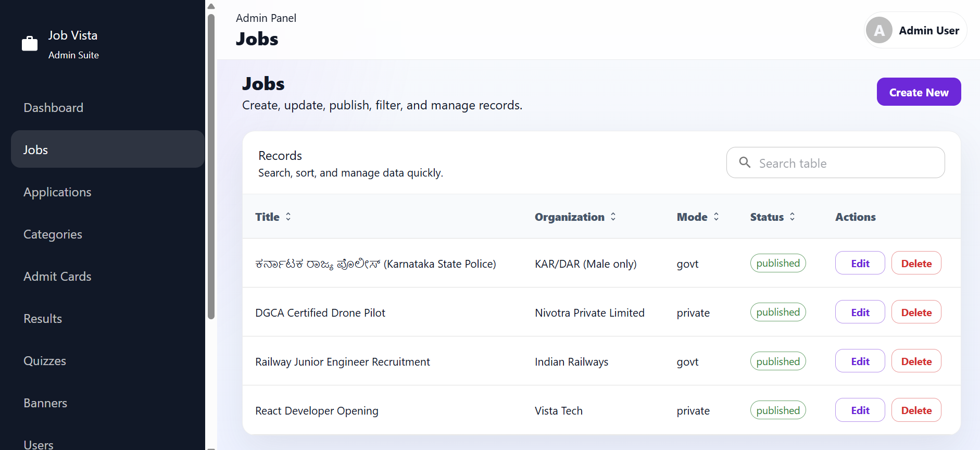Go to Categories in the sidebar
980x450 pixels.
pos(108,234)
